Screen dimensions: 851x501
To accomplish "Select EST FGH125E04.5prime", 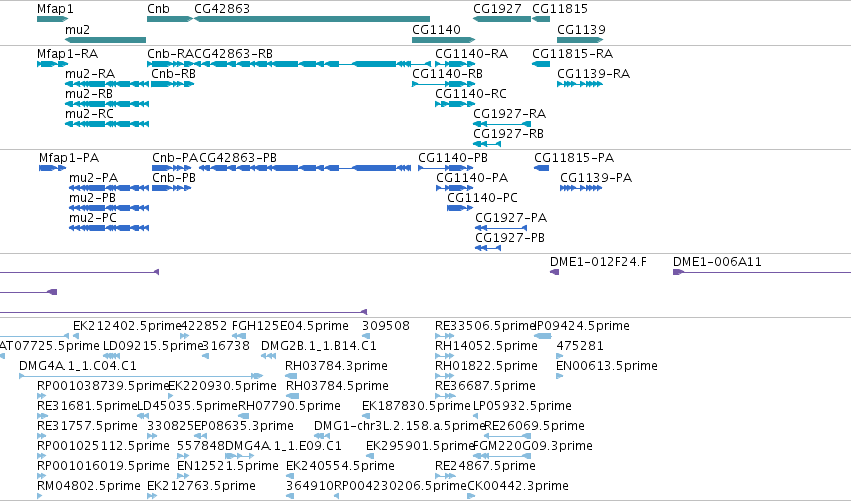I will tap(290, 326).
